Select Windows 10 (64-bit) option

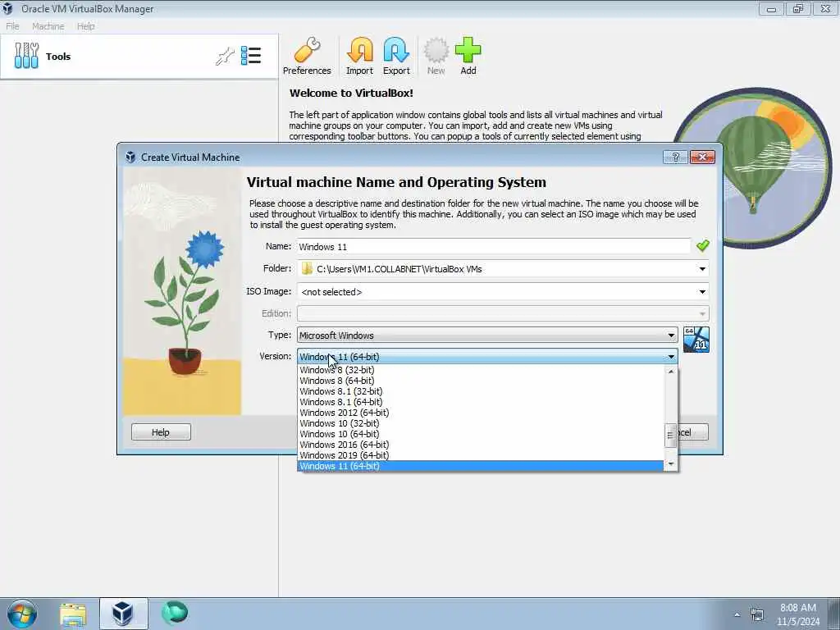pyautogui.click(x=481, y=434)
